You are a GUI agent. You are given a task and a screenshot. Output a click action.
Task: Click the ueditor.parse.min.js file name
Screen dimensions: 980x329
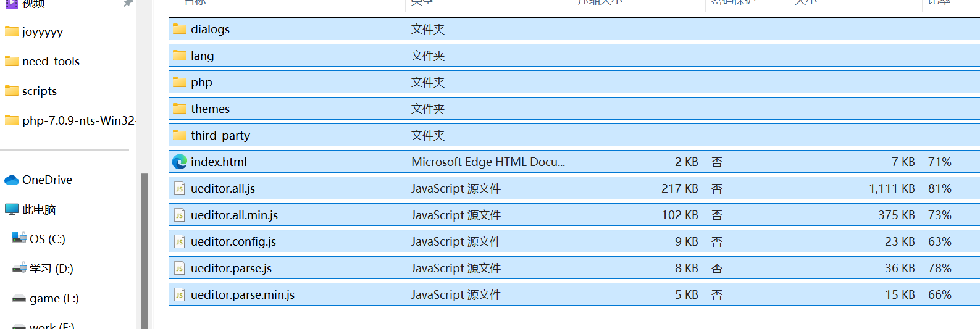[x=243, y=294]
